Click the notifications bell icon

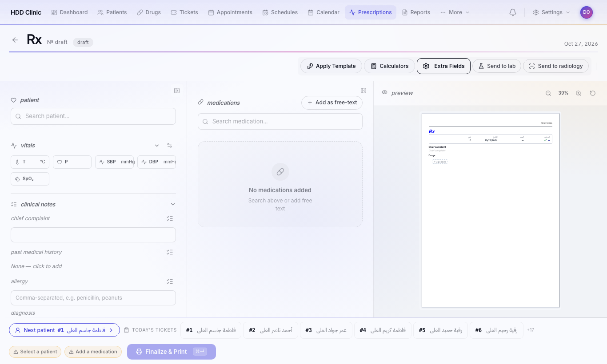(513, 12)
